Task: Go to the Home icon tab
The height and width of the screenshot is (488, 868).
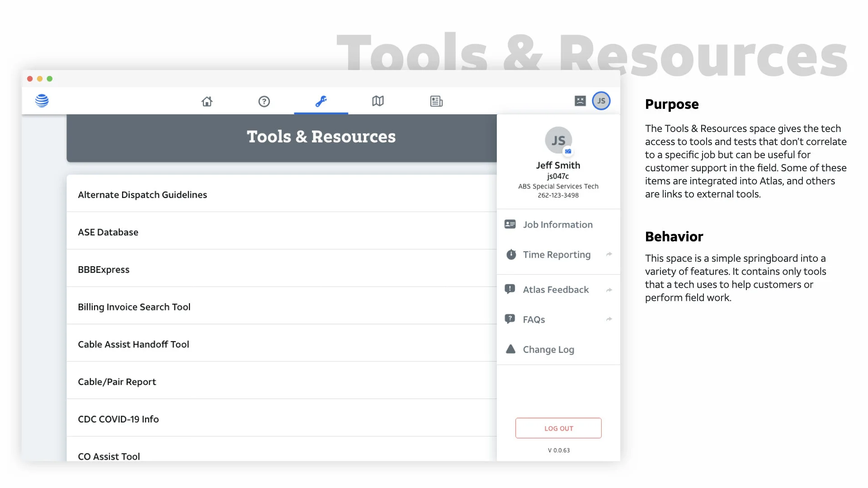Action: (207, 101)
